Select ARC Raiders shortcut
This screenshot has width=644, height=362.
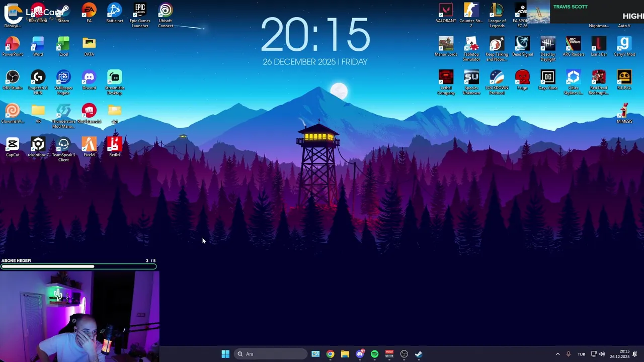coord(573,47)
